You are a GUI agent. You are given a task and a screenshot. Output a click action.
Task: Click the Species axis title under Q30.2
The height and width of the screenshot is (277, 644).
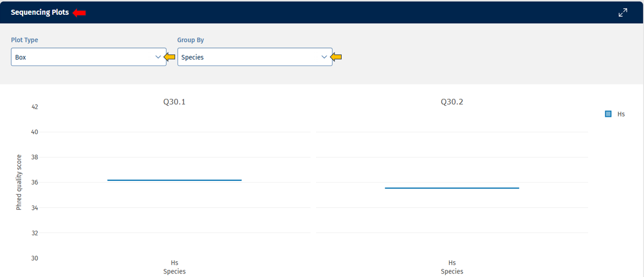(452, 271)
